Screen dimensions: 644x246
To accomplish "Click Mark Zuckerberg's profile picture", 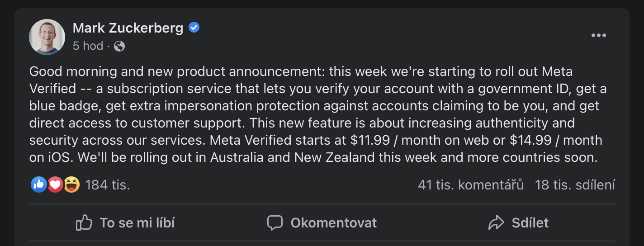I will click(x=47, y=37).
